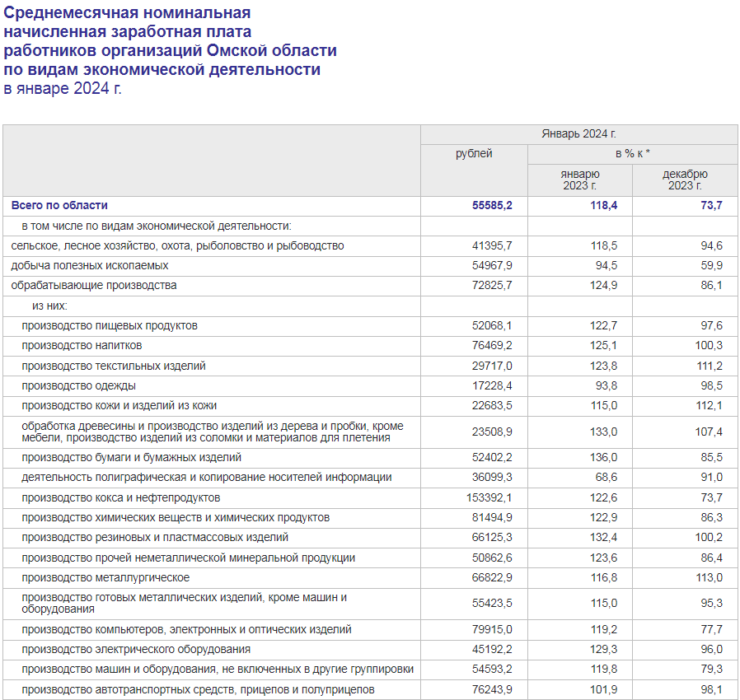The width and height of the screenshot is (740, 700).
Task: Click the "производство металлургическое" row label
Action: 105,577
